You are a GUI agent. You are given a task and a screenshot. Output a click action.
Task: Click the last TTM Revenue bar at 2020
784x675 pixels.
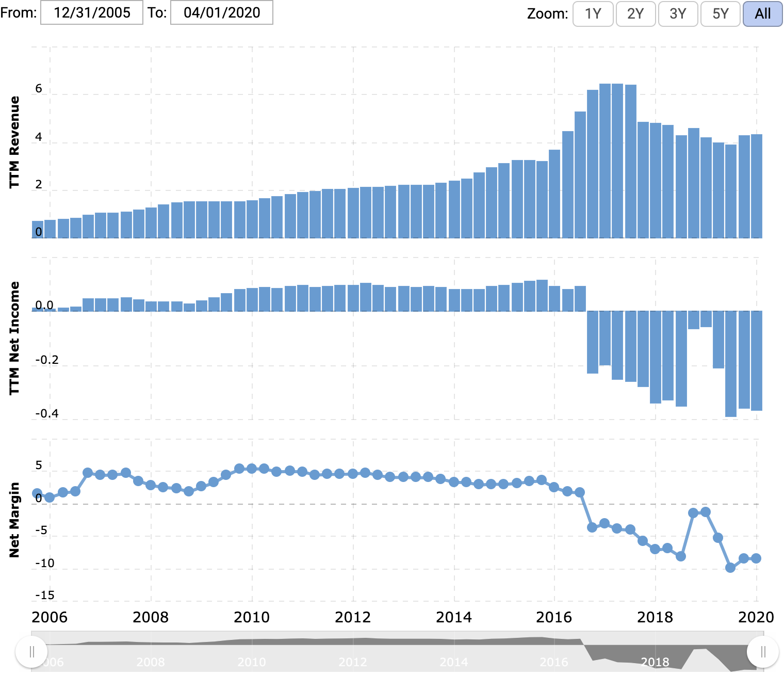757,186
